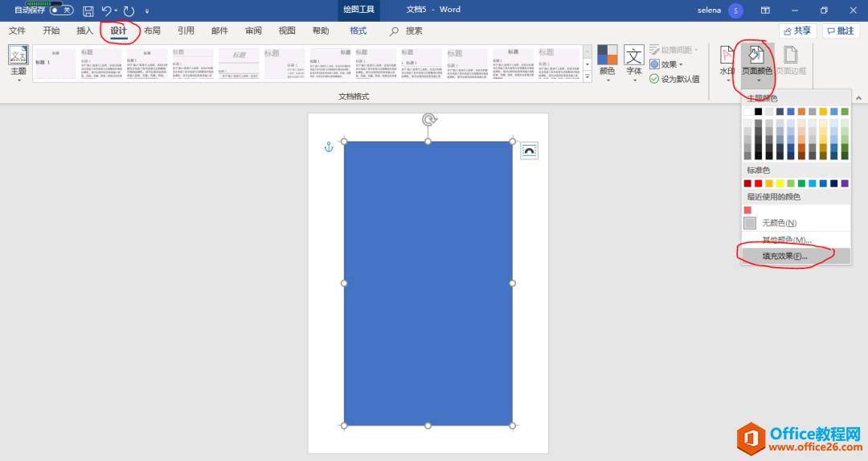This screenshot has width=868, height=461.
Task: Expand the document formats gallery arrow
Action: pyautogui.click(x=588, y=76)
